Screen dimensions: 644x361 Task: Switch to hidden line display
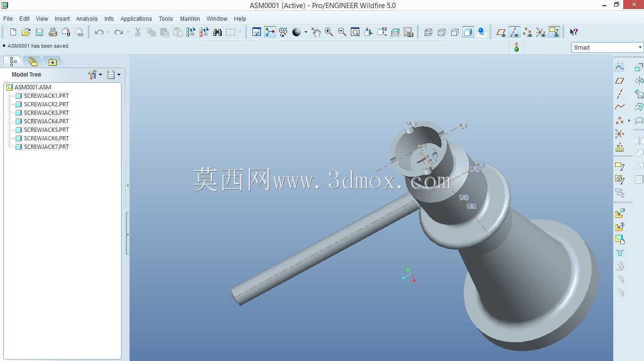pos(442,32)
